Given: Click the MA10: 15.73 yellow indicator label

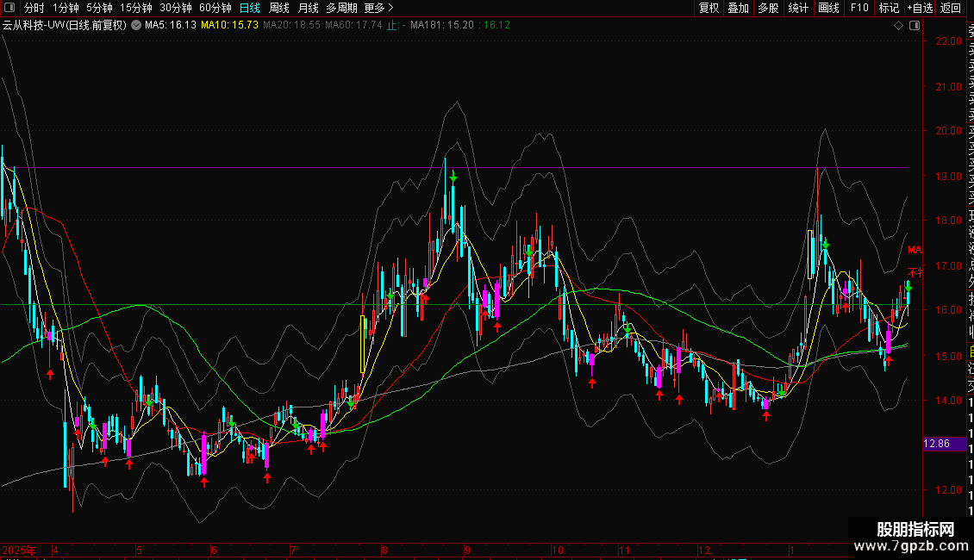Looking at the screenshot, I should (x=229, y=25).
